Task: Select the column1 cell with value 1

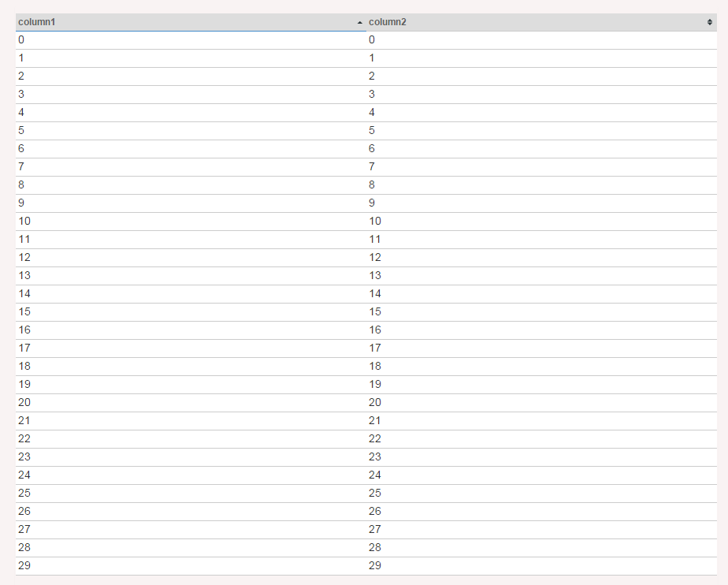Action: pyautogui.click(x=191, y=58)
